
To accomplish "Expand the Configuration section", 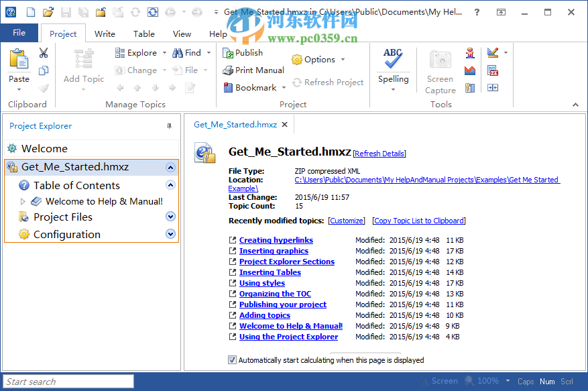I will point(171,234).
